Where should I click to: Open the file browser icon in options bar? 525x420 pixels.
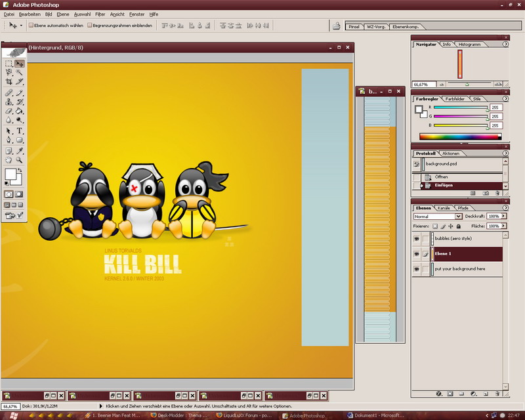pyautogui.click(x=337, y=26)
